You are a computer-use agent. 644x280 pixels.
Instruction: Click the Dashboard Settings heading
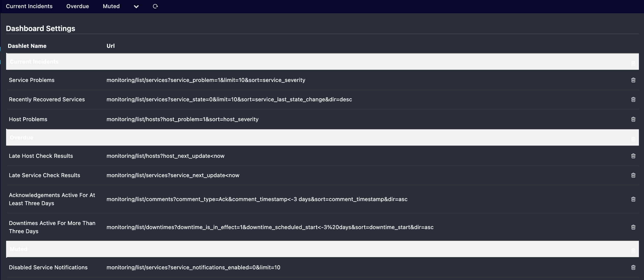[x=40, y=29]
